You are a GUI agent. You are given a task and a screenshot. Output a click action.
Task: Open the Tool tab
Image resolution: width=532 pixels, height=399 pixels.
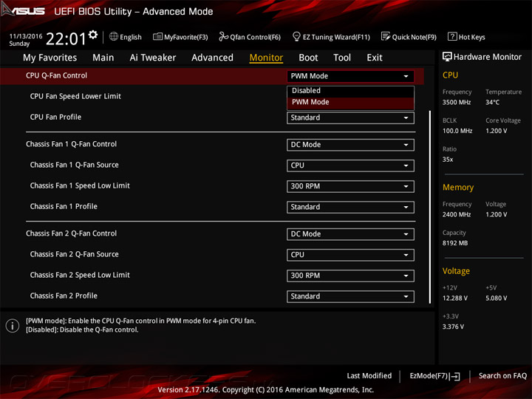click(342, 58)
